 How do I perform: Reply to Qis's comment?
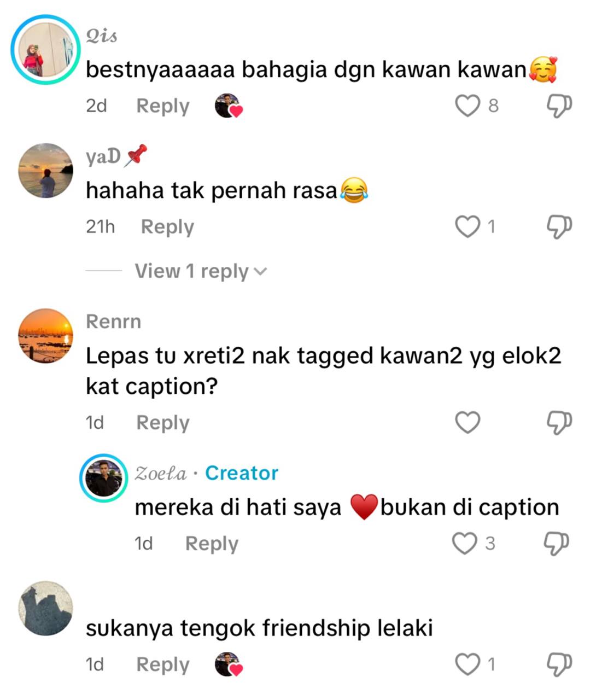tap(162, 106)
